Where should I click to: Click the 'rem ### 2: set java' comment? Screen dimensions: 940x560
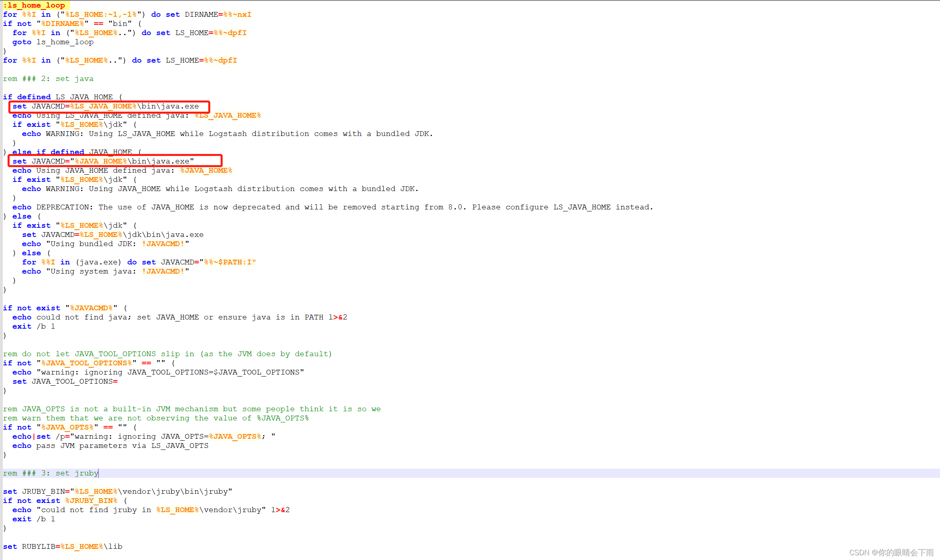[48, 79]
